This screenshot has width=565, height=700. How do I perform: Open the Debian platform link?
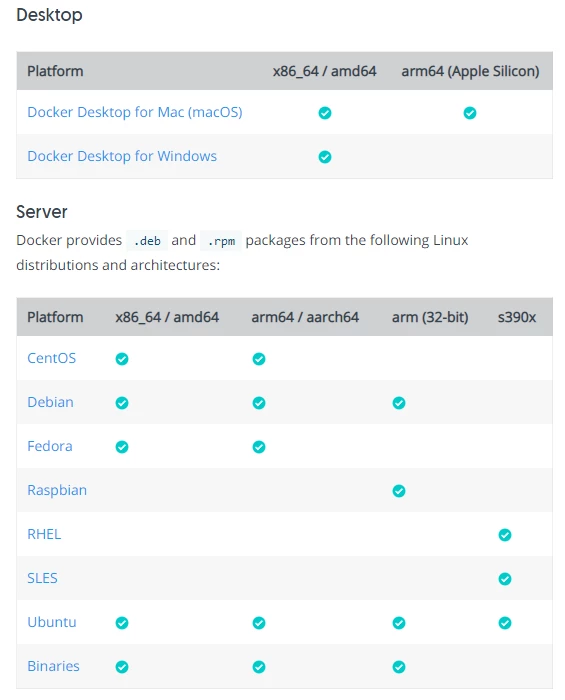pyautogui.click(x=50, y=402)
